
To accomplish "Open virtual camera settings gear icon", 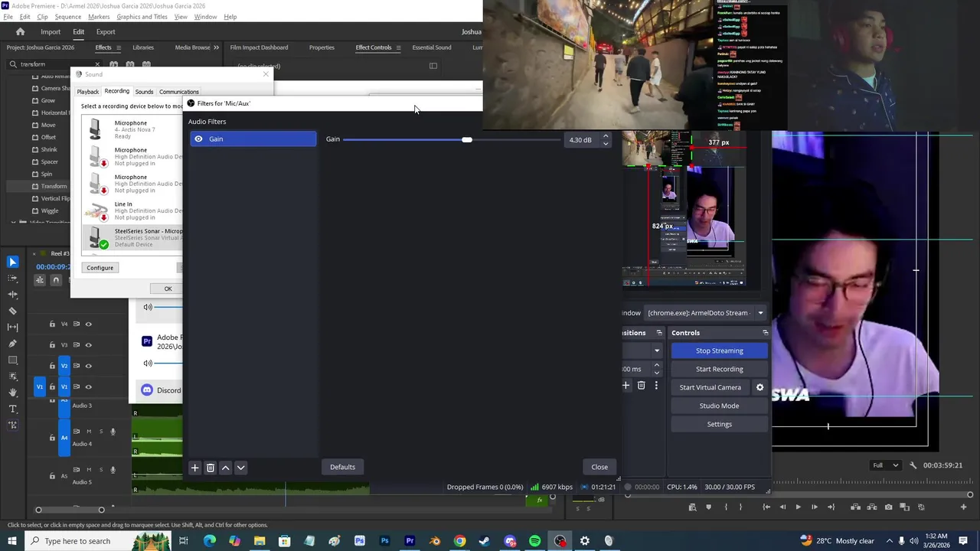I will [759, 387].
